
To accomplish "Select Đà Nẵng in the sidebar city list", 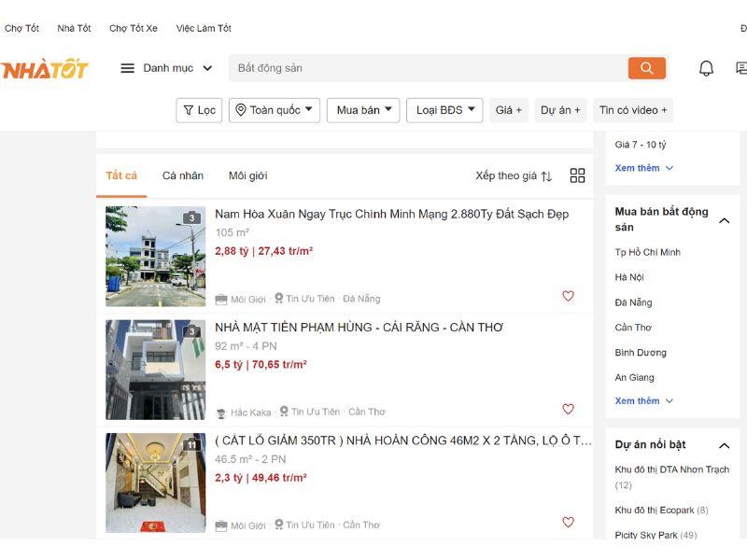I will [x=633, y=302].
